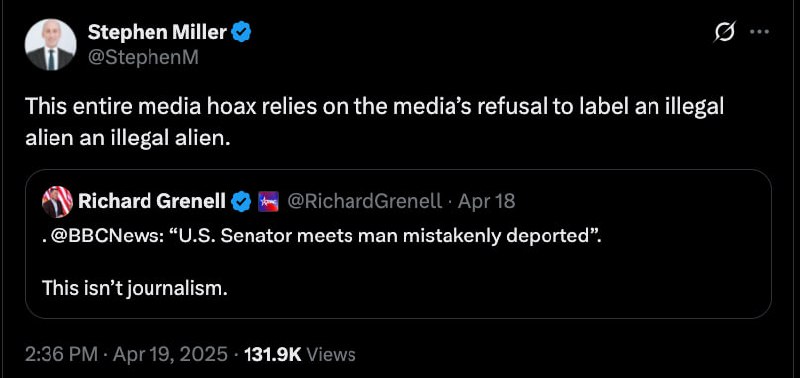The height and width of the screenshot is (378, 800).
Task: Click Stephen Miller's profile avatar
Action: tap(51, 45)
